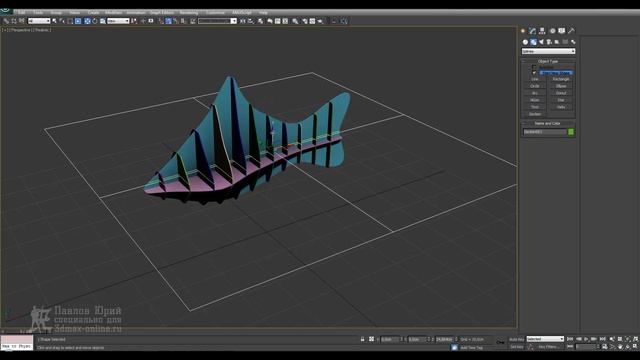Click the object name input field
Image resolution: width=640 pixels, height=360 pixels.
[545, 132]
